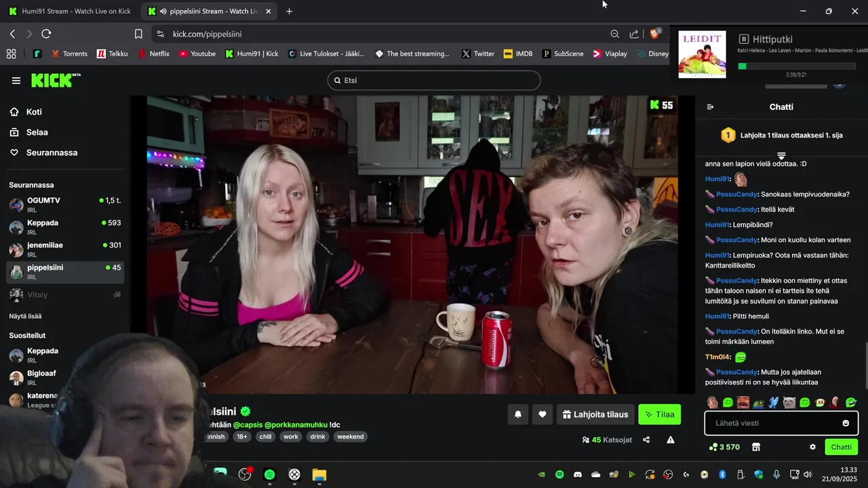Viewport: 868px width, 488px height.
Task: Open a new browser tab
Action: [x=290, y=12]
